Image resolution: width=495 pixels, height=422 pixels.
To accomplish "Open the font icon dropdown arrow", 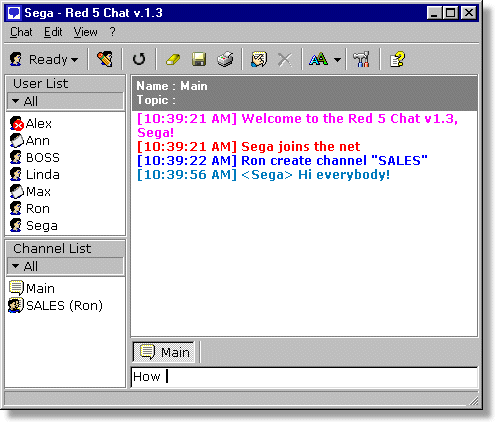I will pos(337,60).
